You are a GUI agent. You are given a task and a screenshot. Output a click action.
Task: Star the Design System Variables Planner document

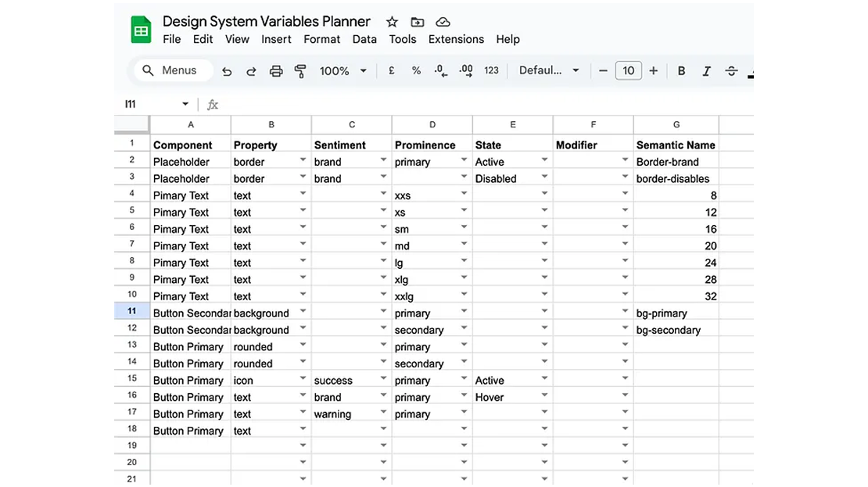pyautogui.click(x=392, y=22)
